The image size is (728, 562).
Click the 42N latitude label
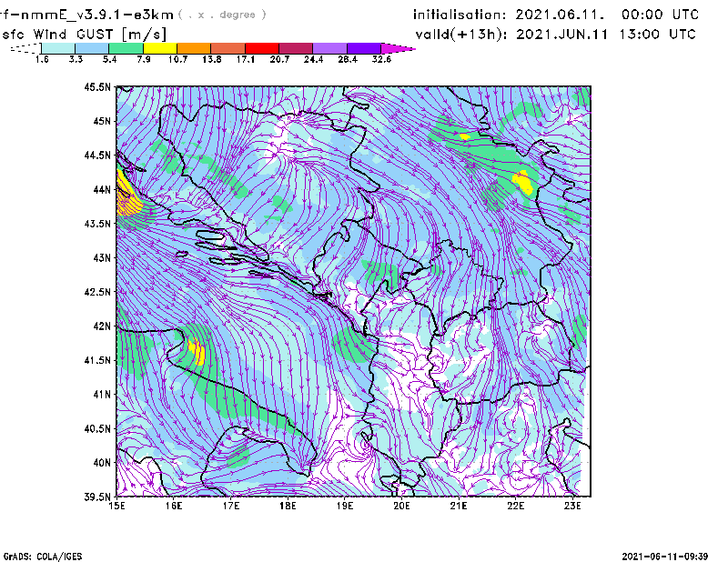coord(102,326)
